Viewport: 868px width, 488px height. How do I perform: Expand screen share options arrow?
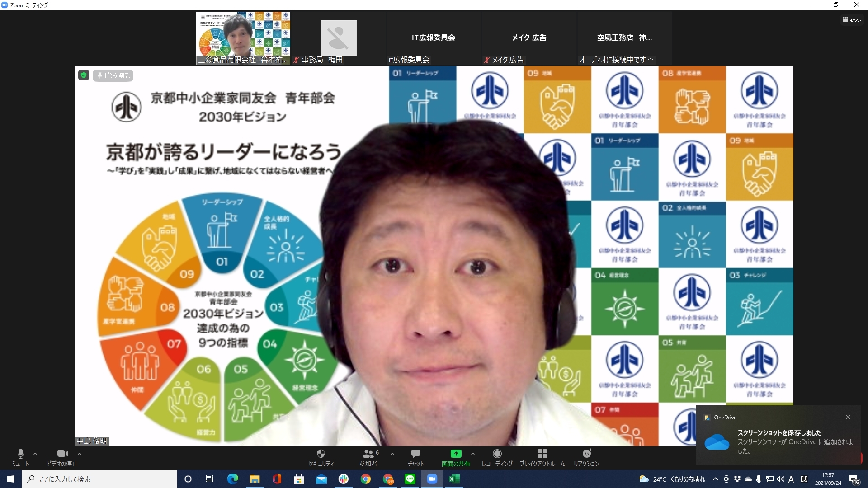tap(473, 454)
